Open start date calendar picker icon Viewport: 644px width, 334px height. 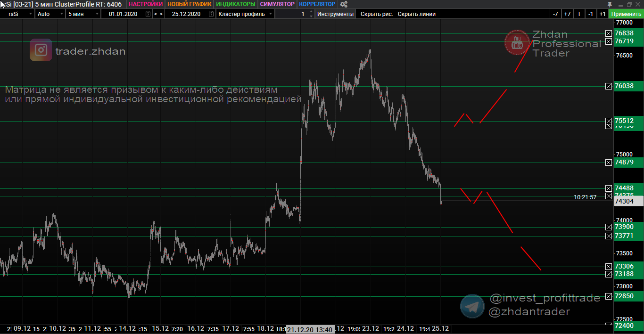tap(148, 14)
